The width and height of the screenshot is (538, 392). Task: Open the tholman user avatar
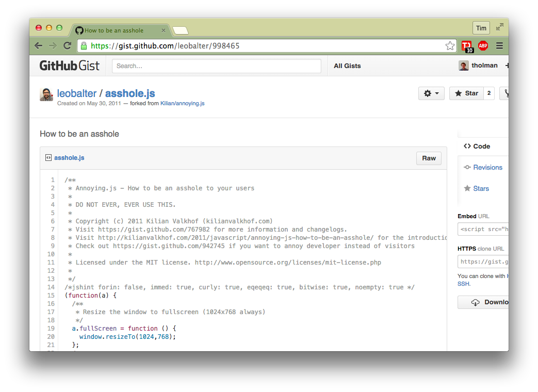pos(464,66)
